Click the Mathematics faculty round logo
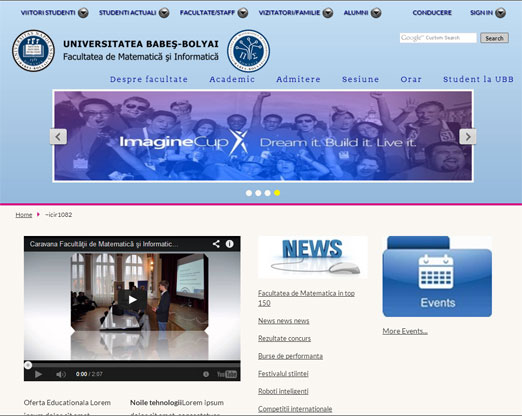The image size is (522, 416). coord(249,51)
